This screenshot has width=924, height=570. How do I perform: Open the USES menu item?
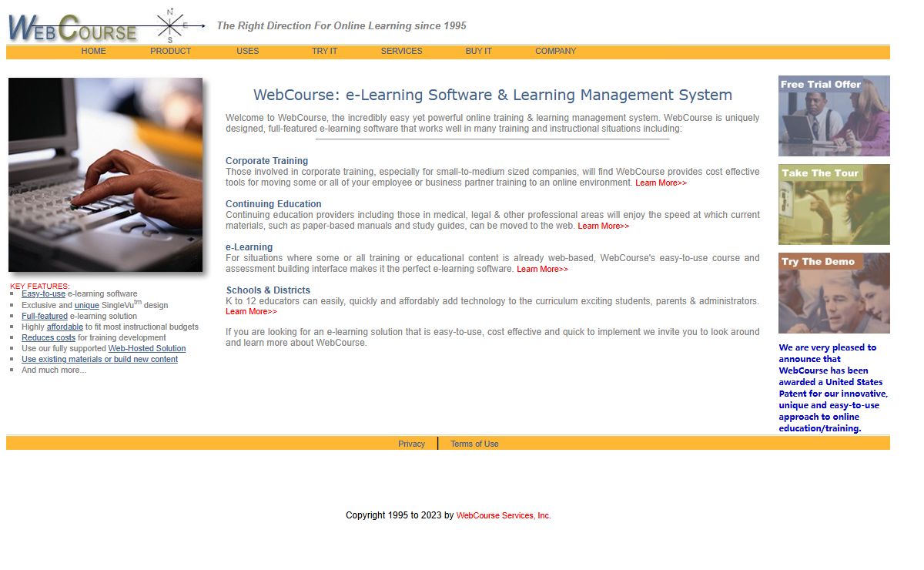pyautogui.click(x=248, y=51)
